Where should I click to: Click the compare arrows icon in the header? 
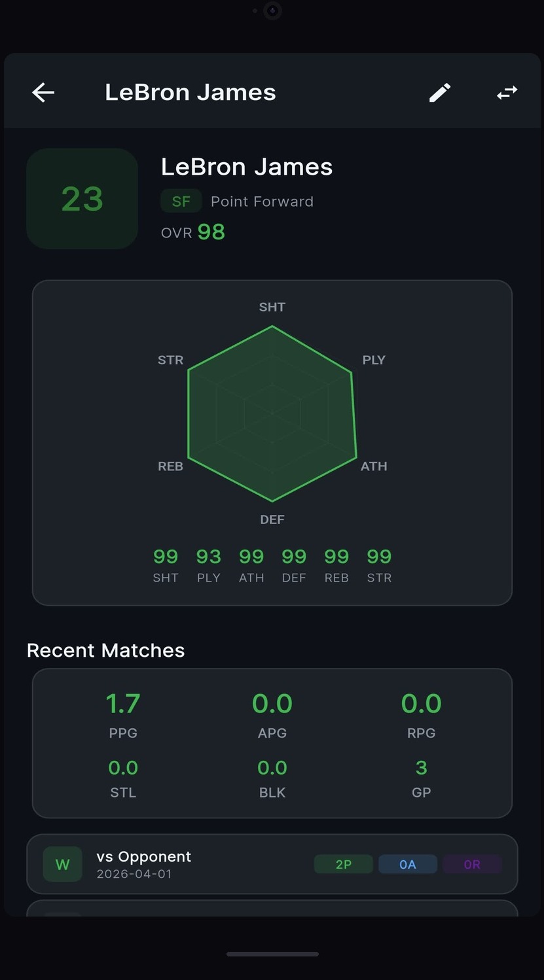click(x=507, y=92)
